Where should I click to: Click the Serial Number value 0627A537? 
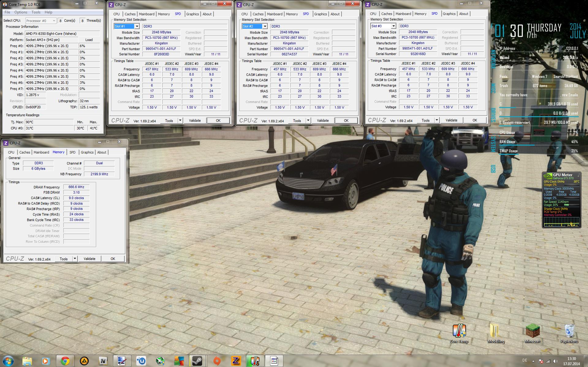289,54
